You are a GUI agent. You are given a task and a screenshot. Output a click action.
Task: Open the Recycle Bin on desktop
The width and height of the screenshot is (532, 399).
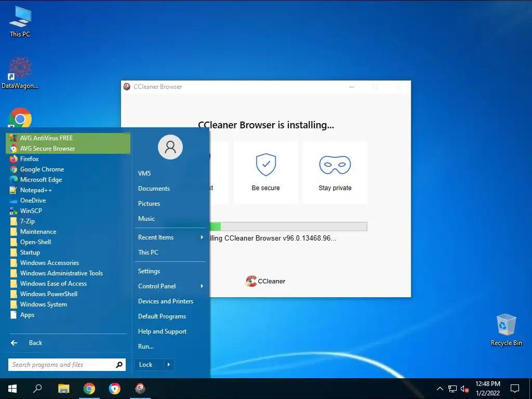tap(506, 329)
